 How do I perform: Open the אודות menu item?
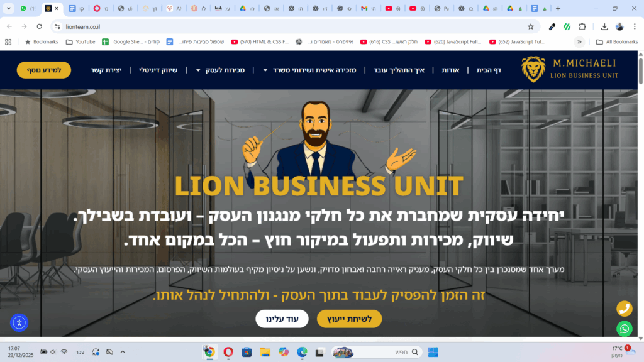tap(450, 70)
